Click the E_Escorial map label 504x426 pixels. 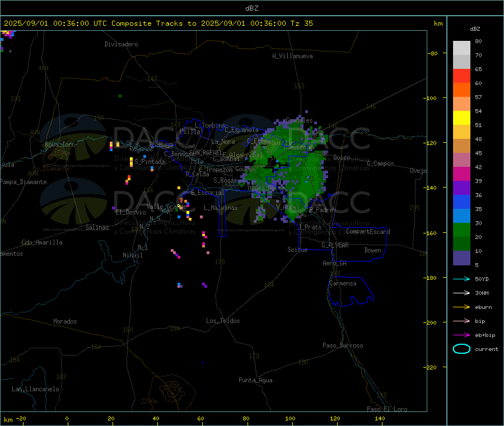(208, 193)
